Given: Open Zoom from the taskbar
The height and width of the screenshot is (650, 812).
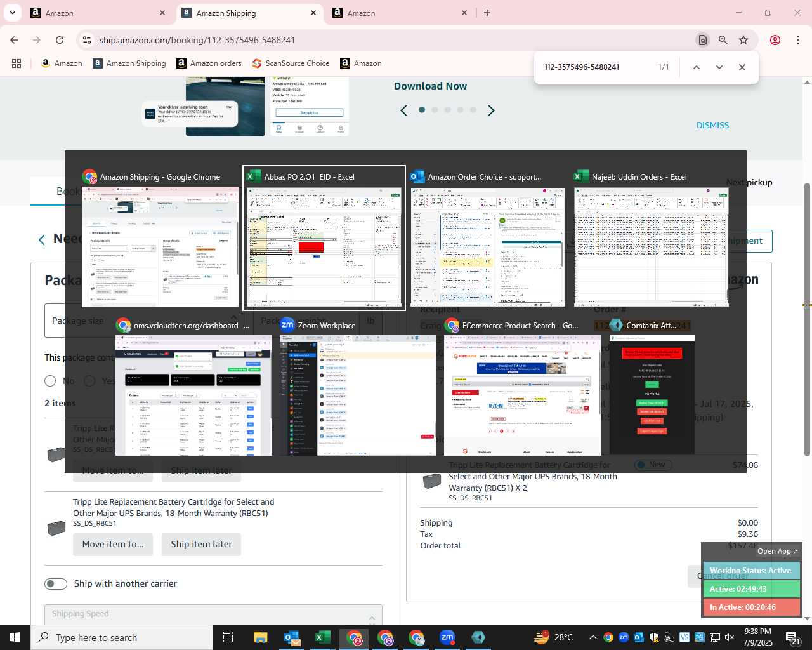Looking at the screenshot, I should 447,637.
